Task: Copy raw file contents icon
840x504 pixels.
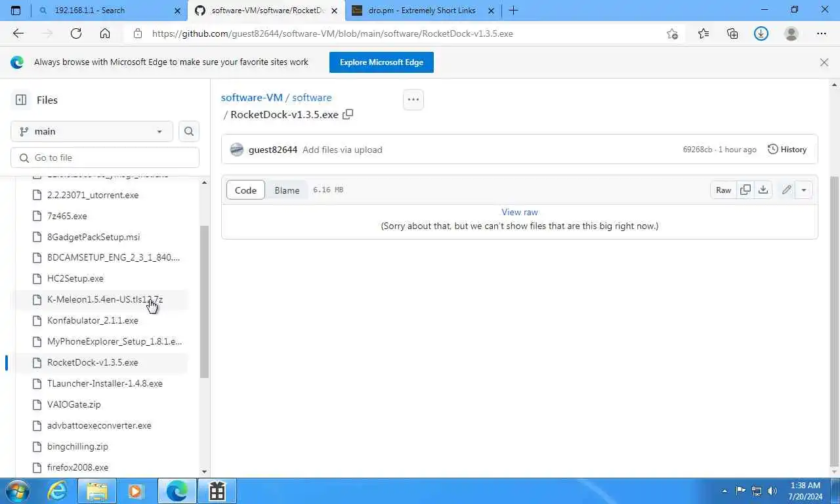Action: (745, 190)
